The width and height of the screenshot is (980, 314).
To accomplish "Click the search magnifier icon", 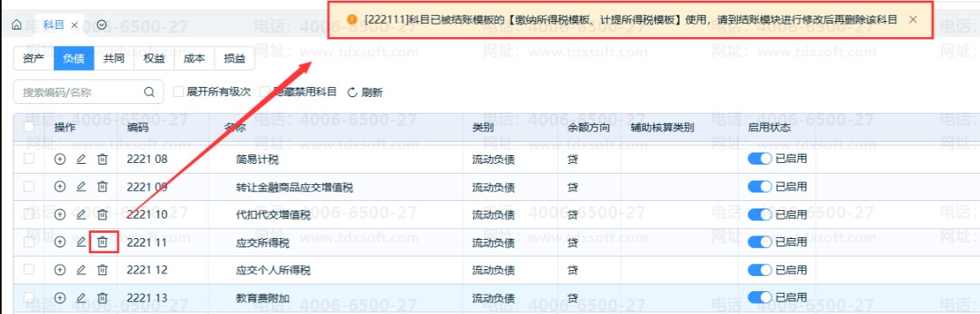I will point(148,92).
